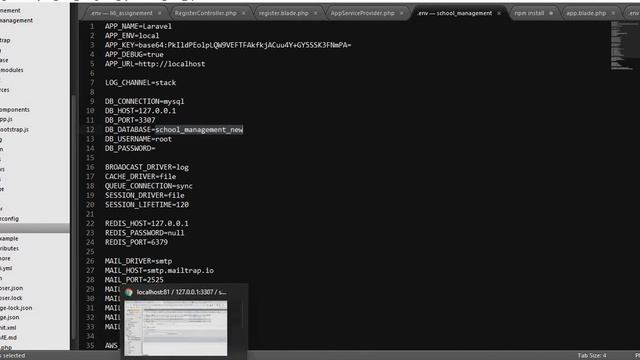Click the MAIL_DRIVER=smtp line

click(138, 261)
